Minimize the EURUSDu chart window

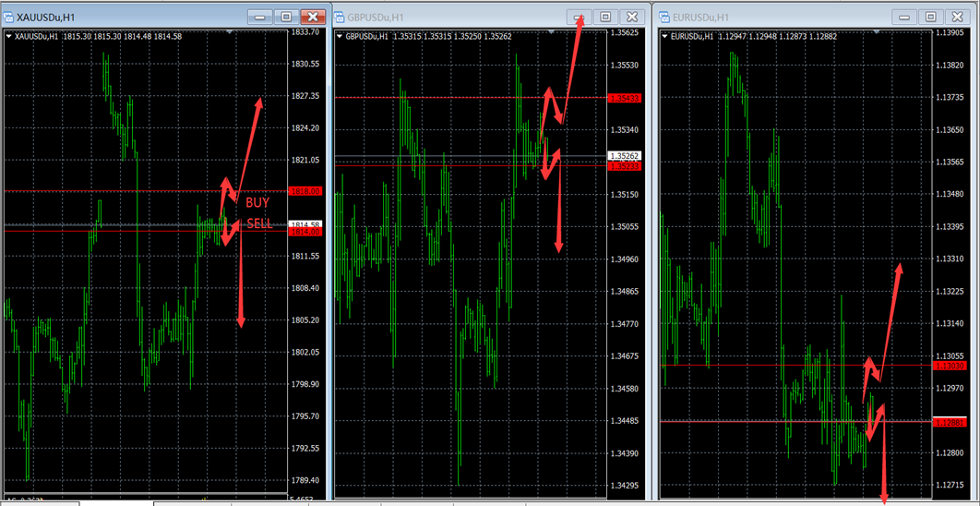pyautogui.click(x=905, y=17)
